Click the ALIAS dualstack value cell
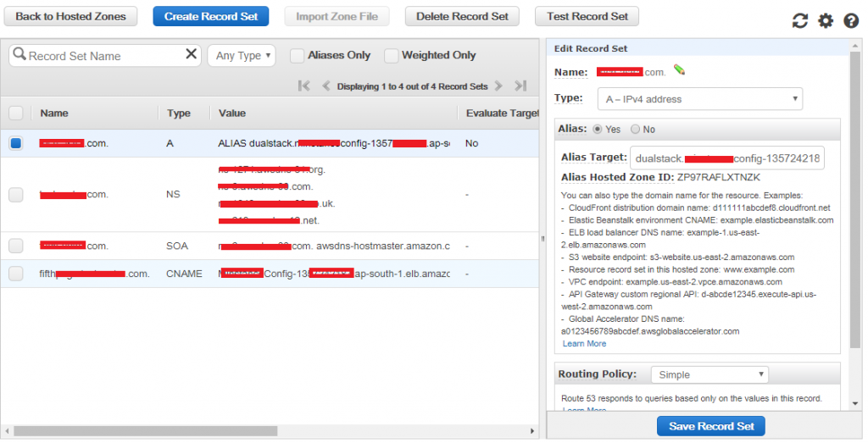 (x=334, y=143)
